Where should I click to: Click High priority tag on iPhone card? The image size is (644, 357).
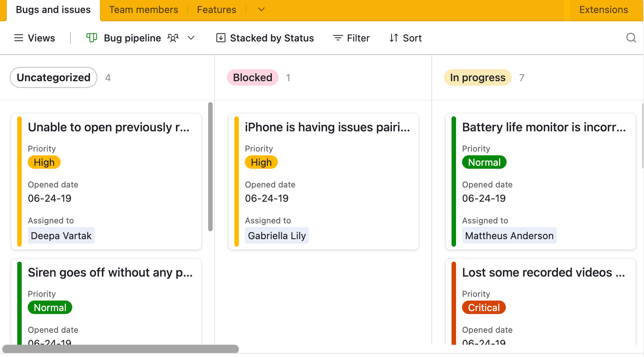(261, 162)
